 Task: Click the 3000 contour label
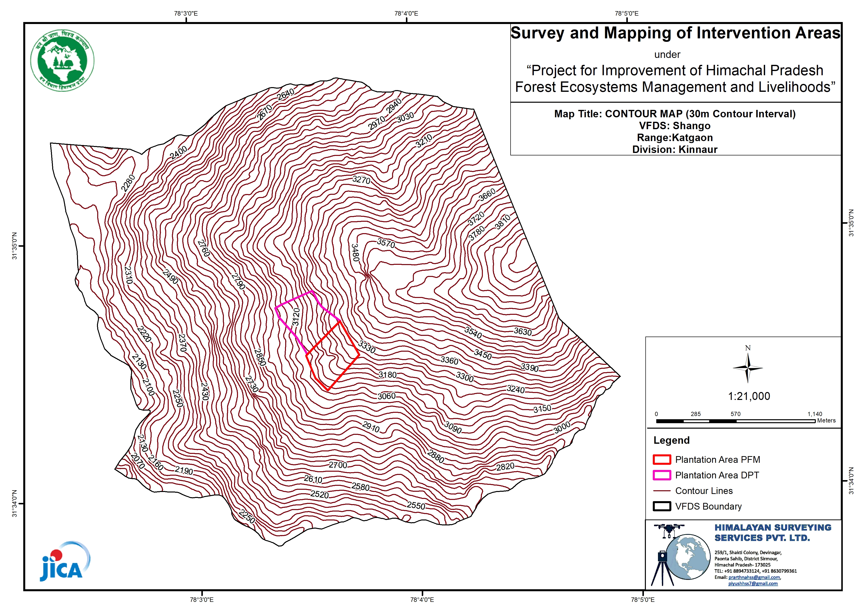[x=562, y=427]
